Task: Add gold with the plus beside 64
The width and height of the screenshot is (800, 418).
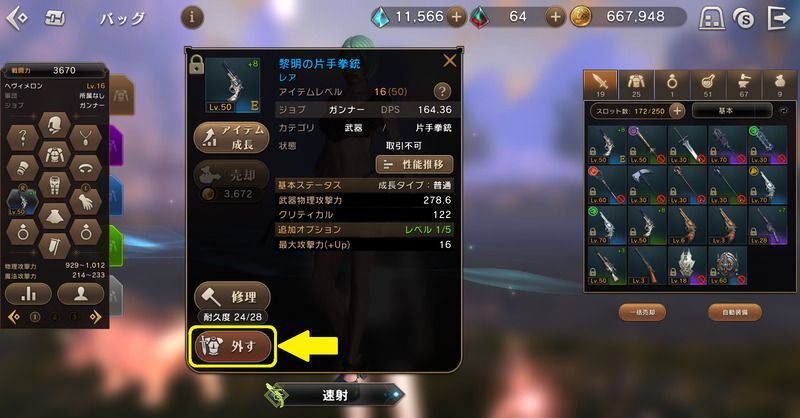Action: pos(555,17)
